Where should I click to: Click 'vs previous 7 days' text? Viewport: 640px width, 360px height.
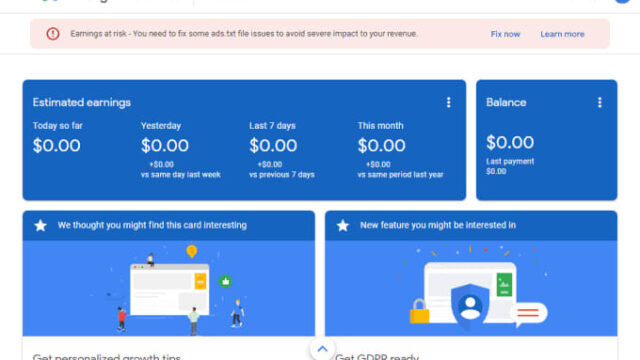[282, 175]
